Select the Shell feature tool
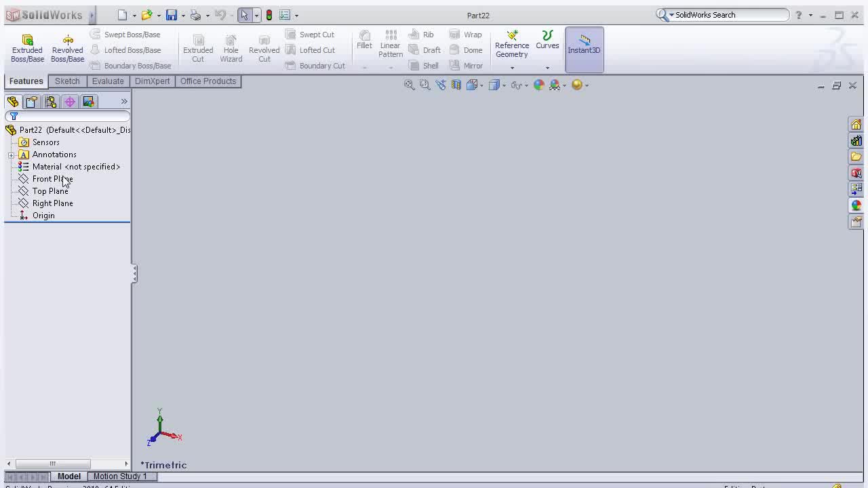Screen dimensions: 868x488 [x=424, y=66]
